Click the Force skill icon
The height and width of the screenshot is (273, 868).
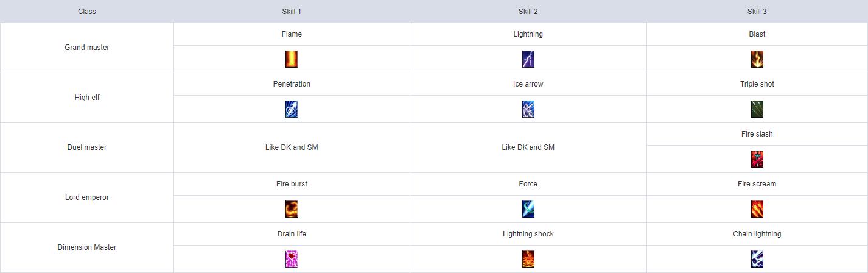(528, 209)
